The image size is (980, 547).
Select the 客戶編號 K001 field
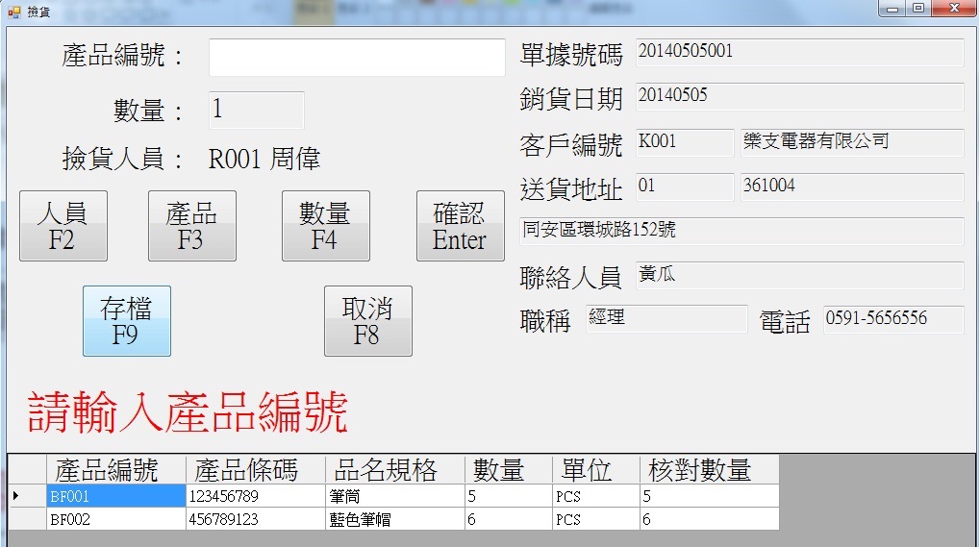point(685,142)
